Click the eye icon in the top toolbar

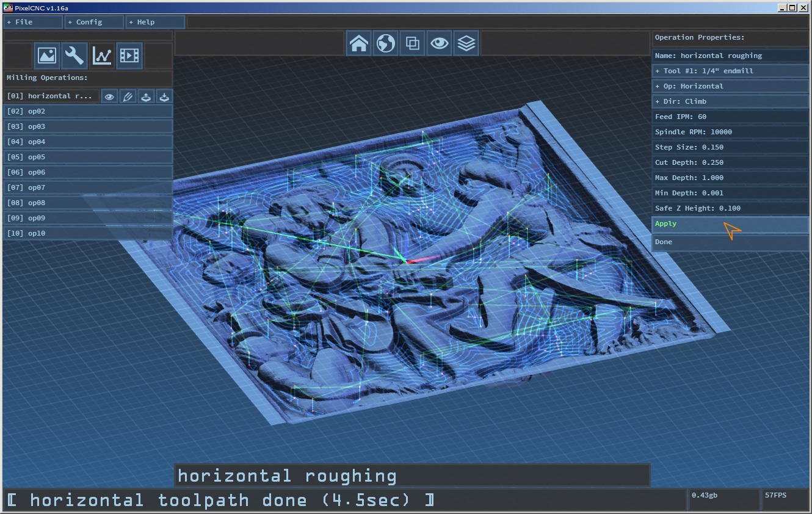coord(440,43)
